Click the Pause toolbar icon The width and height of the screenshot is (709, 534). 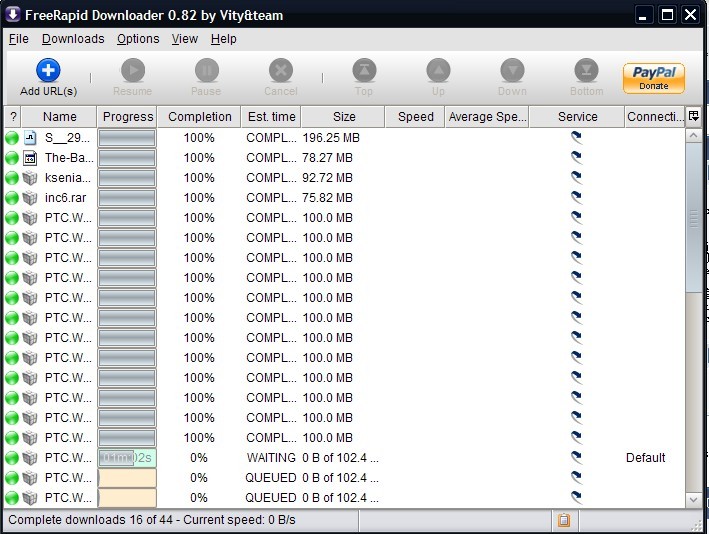click(x=207, y=71)
